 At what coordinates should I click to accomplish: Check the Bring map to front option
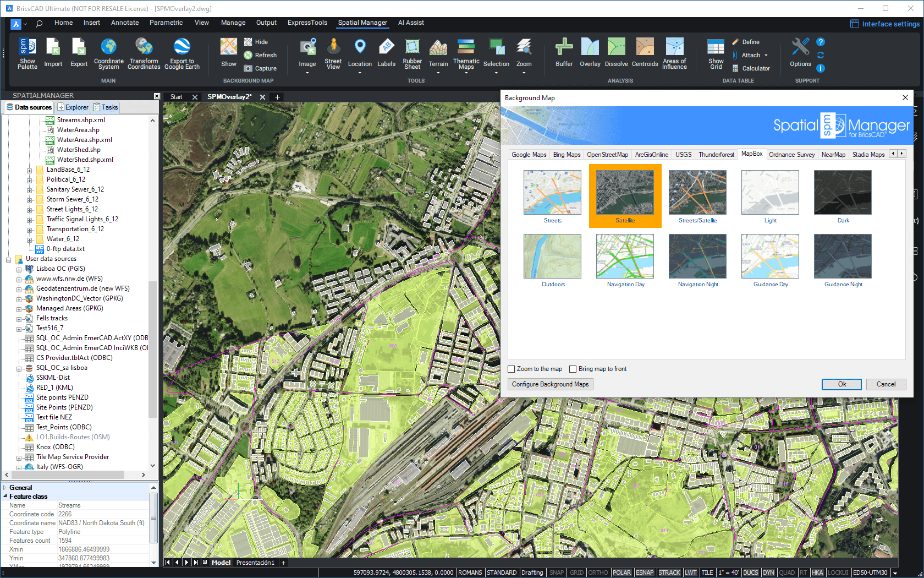(x=573, y=369)
